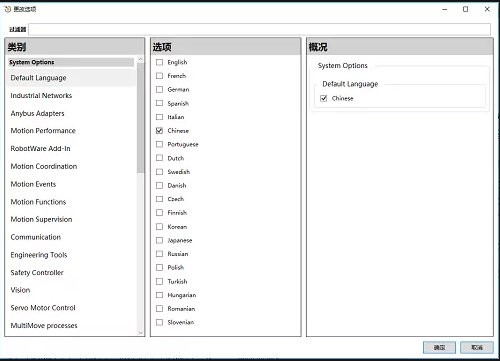Uncheck Chinese in the summary panel
This screenshot has height=361, width=500.
pos(323,98)
